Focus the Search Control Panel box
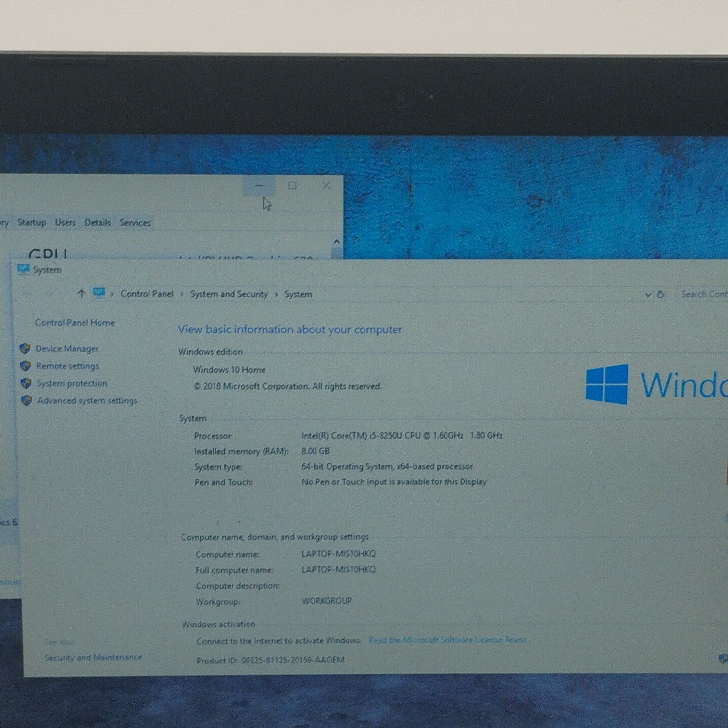This screenshot has height=728, width=728. (703, 294)
